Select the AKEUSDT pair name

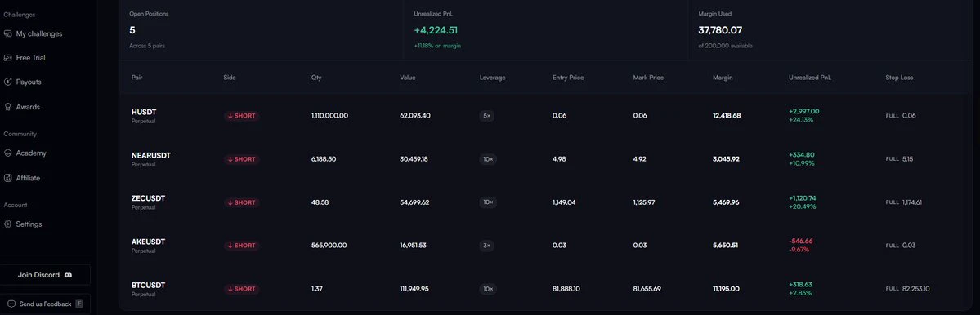coord(148,242)
